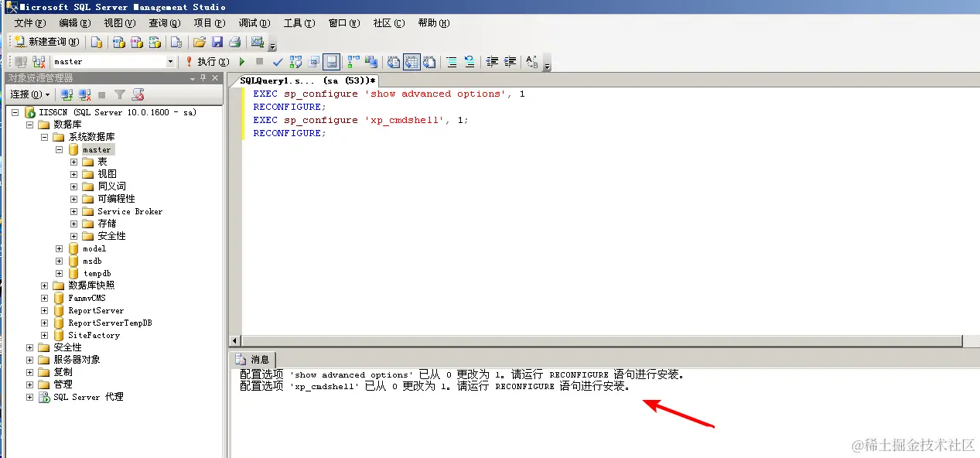The height and width of the screenshot is (458, 980).
Task: Select the master database in the tree
Action: [x=97, y=149]
